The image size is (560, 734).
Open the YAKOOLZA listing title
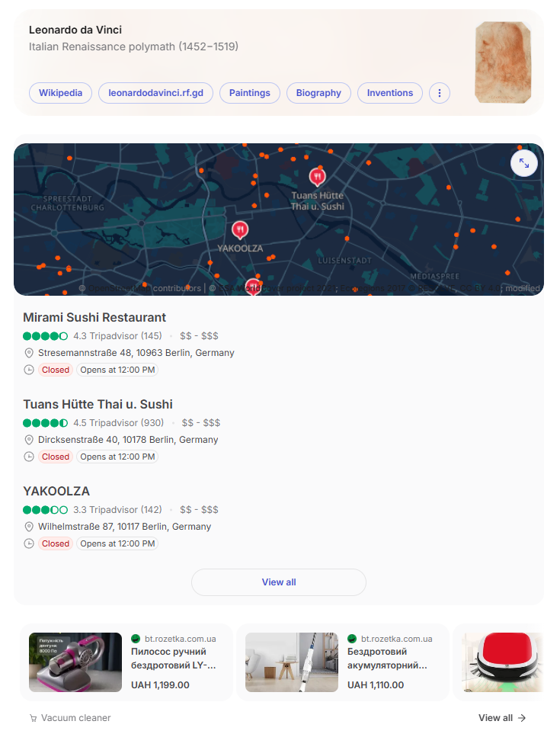click(56, 491)
